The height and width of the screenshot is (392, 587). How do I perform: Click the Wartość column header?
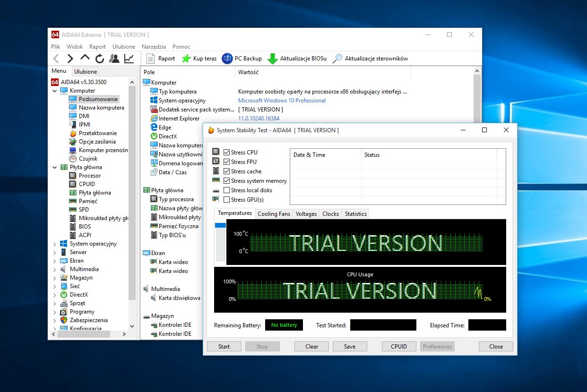tap(323, 72)
